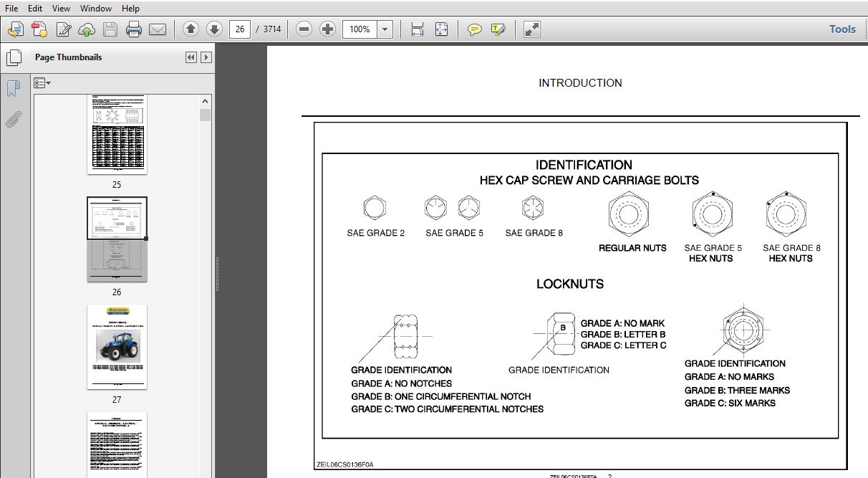Click the ZEIL06CS0136F0A figure code
The width and height of the screenshot is (868, 478).
coord(345,464)
